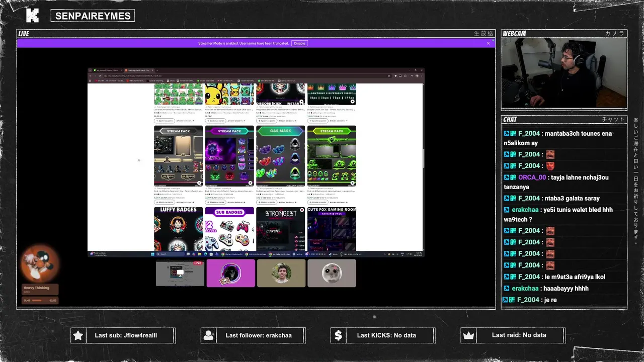Open the Pikachu Pokemon emotes listing
Viewport: 644px width, 362px height.
[229, 94]
